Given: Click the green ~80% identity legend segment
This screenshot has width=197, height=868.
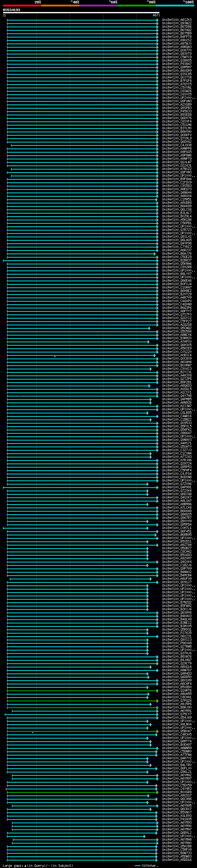Looking at the screenshot, I should 137,6.
